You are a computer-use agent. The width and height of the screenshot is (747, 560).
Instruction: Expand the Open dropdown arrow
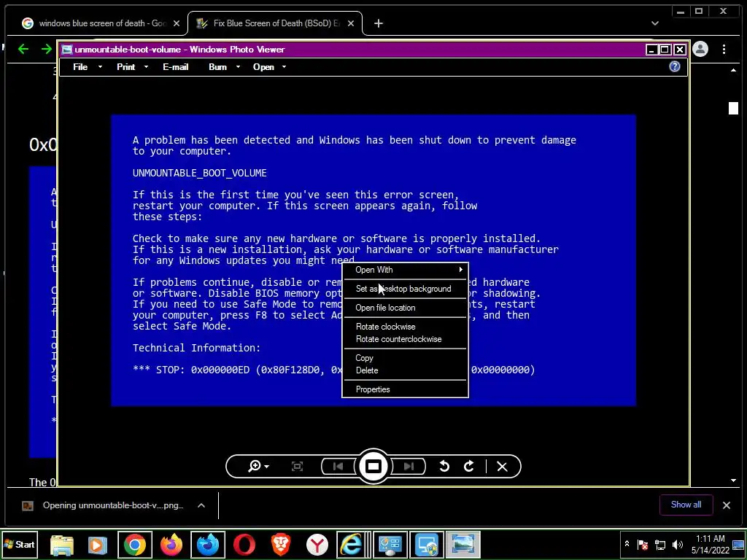tap(284, 67)
